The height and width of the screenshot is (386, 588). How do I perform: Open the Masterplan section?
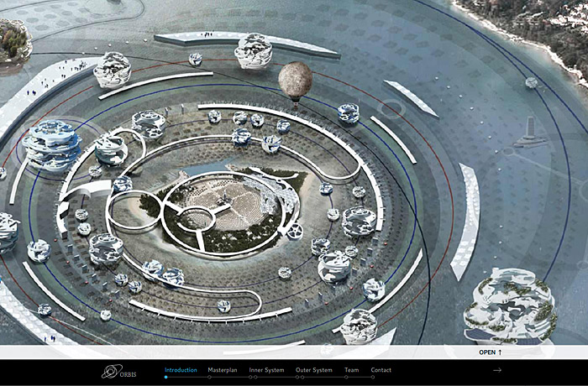pyautogui.click(x=223, y=370)
